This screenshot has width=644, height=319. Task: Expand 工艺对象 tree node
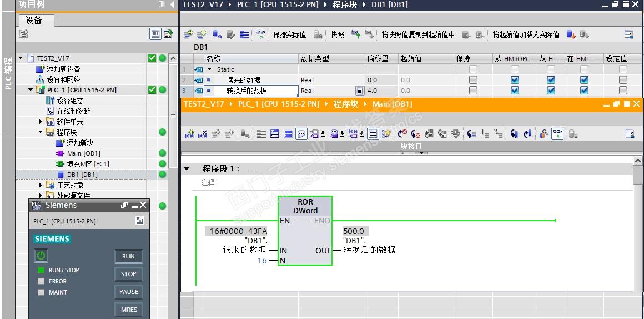tap(41, 185)
